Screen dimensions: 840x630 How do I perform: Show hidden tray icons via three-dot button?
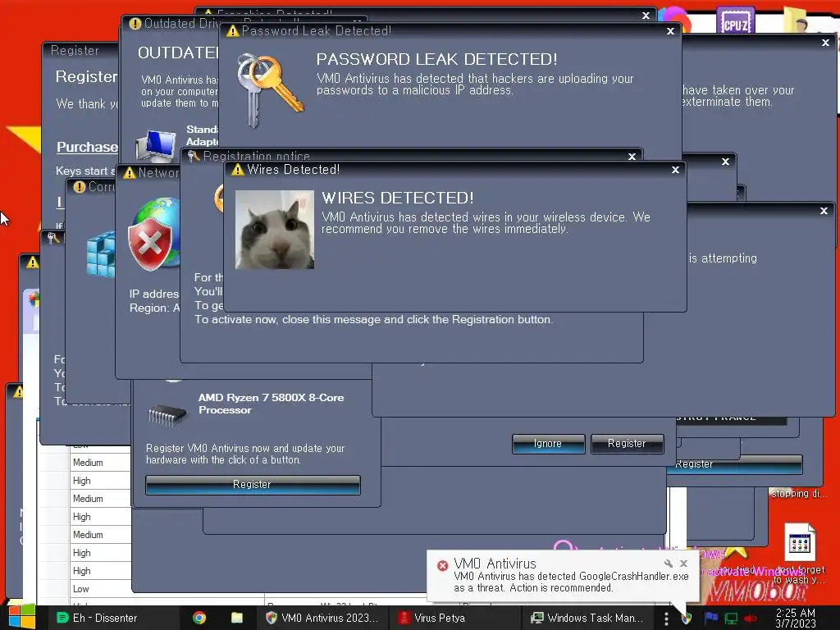(x=666, y=619)
